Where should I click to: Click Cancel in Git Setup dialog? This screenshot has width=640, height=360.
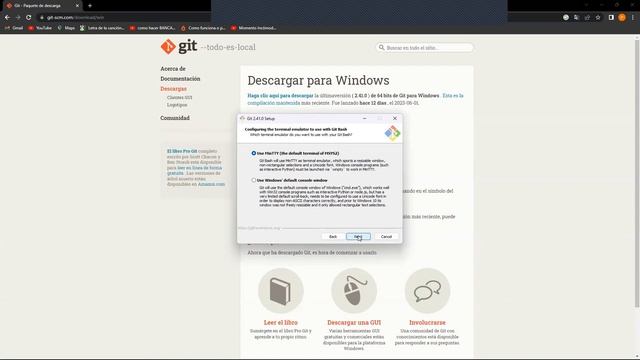click(386, 237)
